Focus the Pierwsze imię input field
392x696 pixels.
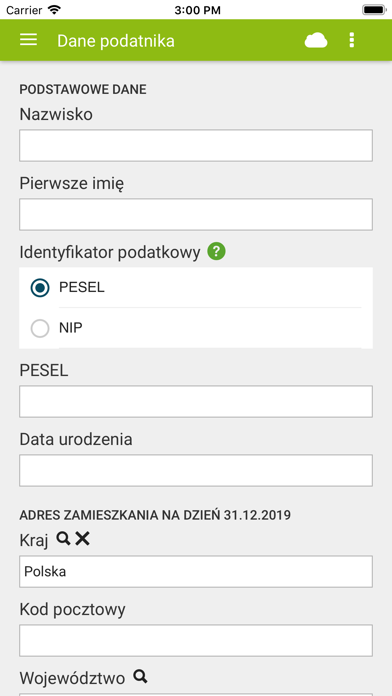pyautogui.click(x=196, y=214)
